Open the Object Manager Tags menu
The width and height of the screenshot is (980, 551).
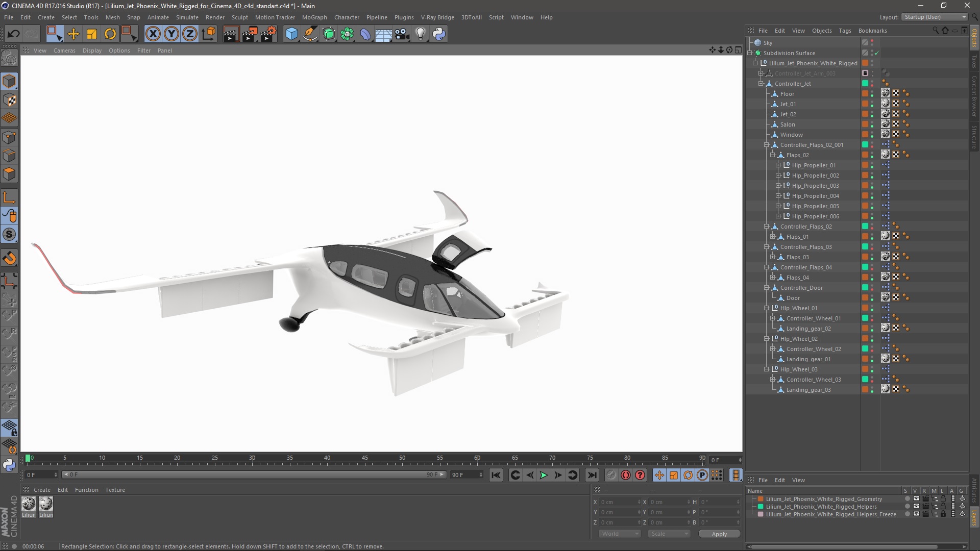pos(845,31)
